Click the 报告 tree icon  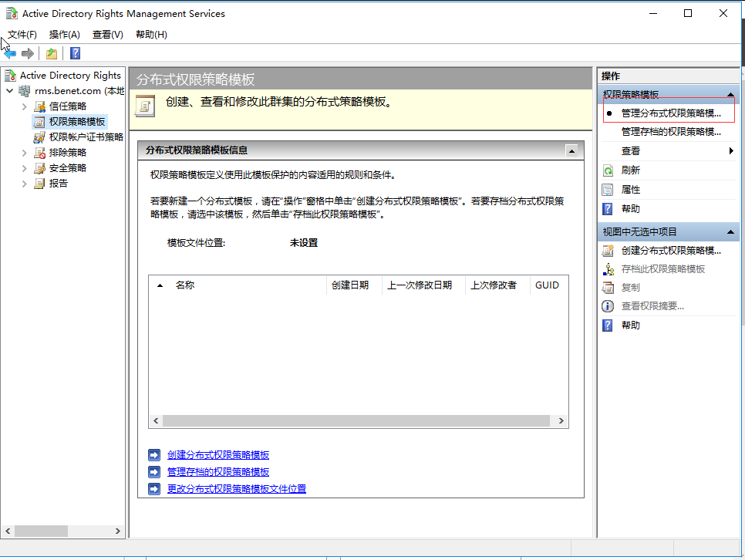pos(39,184)
